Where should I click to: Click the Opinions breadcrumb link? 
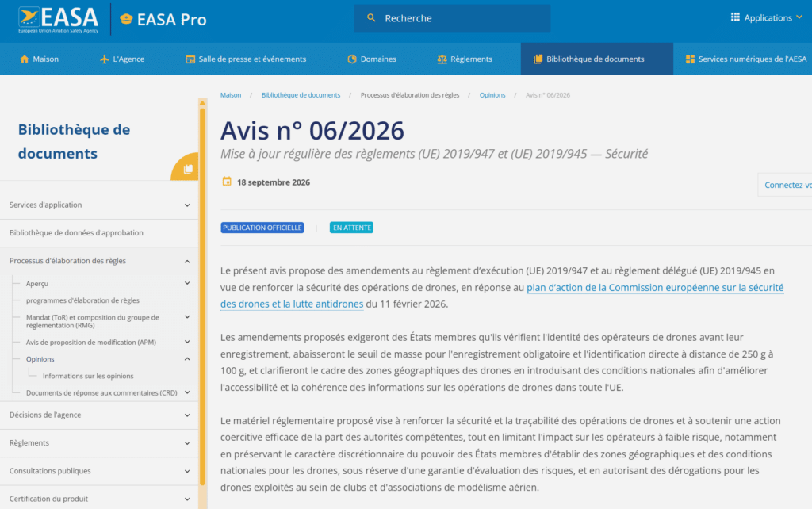pos(492,95)
